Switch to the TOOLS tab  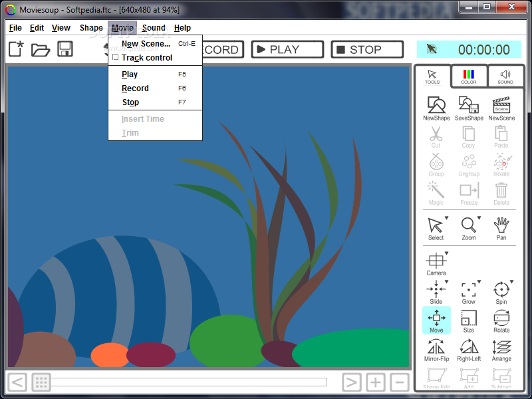[432, 76]
